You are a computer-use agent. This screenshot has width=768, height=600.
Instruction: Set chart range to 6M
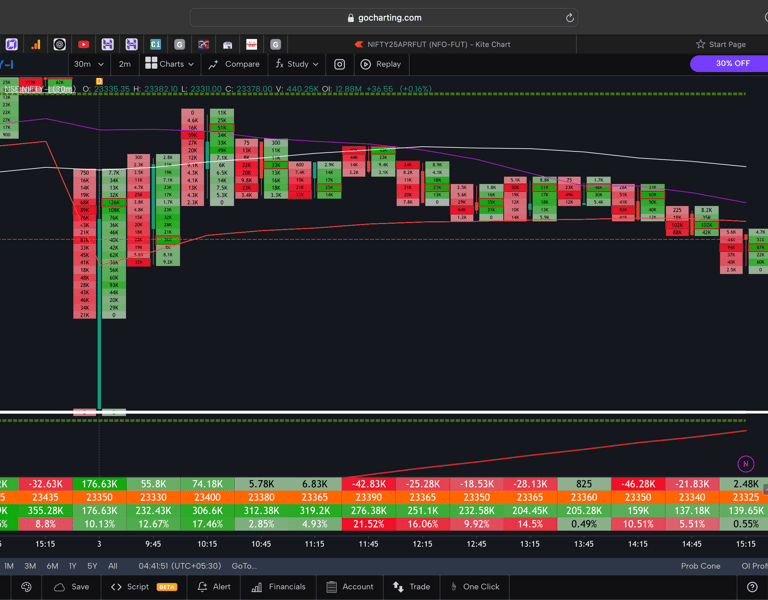(52, 566)
